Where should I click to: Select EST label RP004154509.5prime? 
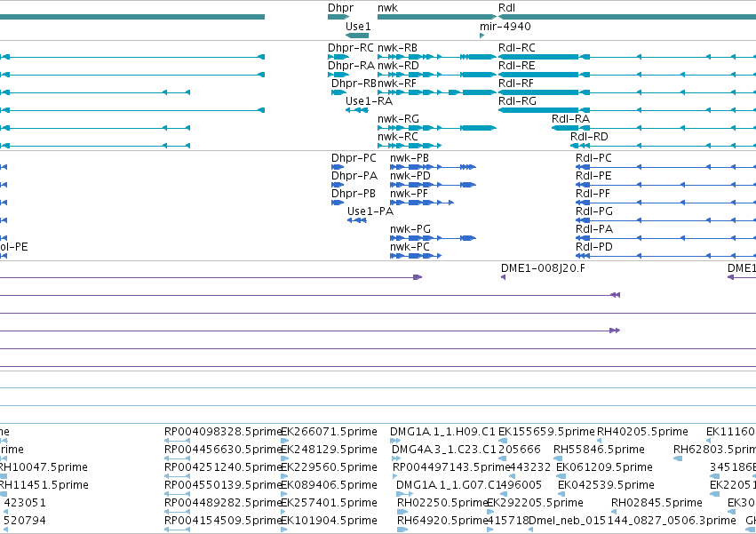[x=223, y=522]
